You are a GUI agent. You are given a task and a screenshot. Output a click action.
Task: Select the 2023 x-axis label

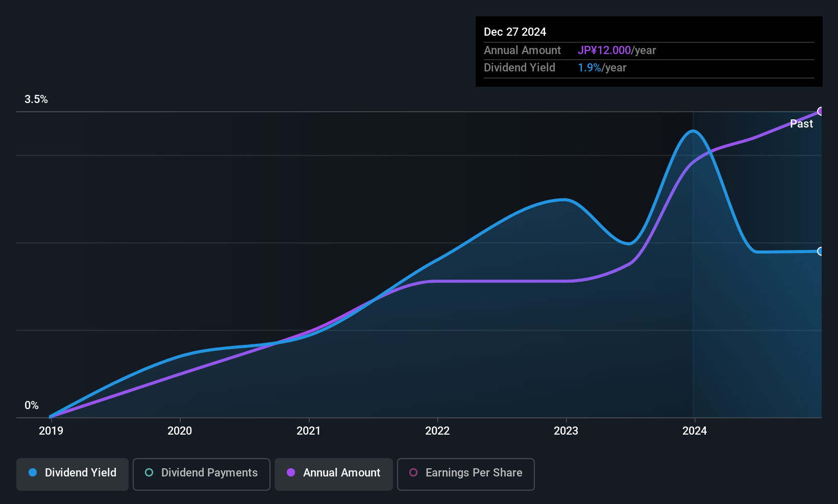[x=566, y=431]
